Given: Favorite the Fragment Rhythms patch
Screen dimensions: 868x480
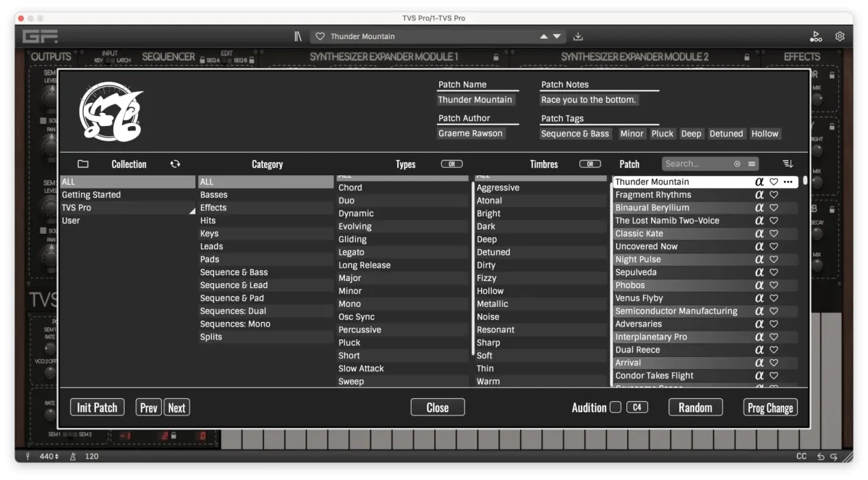Looking at the screenshot, I should [773, 195].
